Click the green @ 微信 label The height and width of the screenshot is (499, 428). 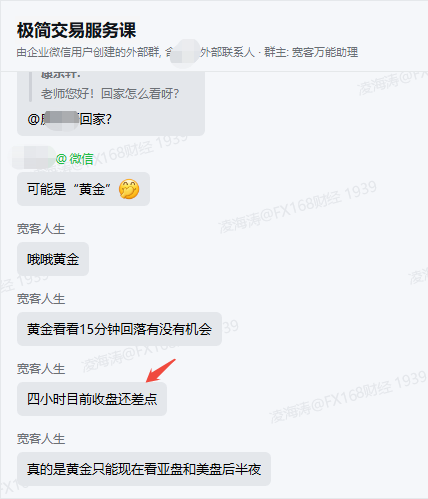[x=75, y=159]
